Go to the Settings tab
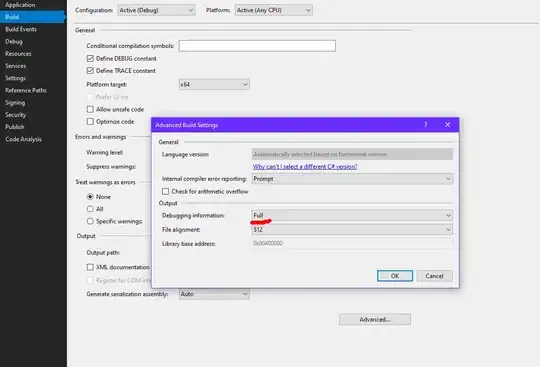Screen dimensions: 540x367 click(15, 78)
